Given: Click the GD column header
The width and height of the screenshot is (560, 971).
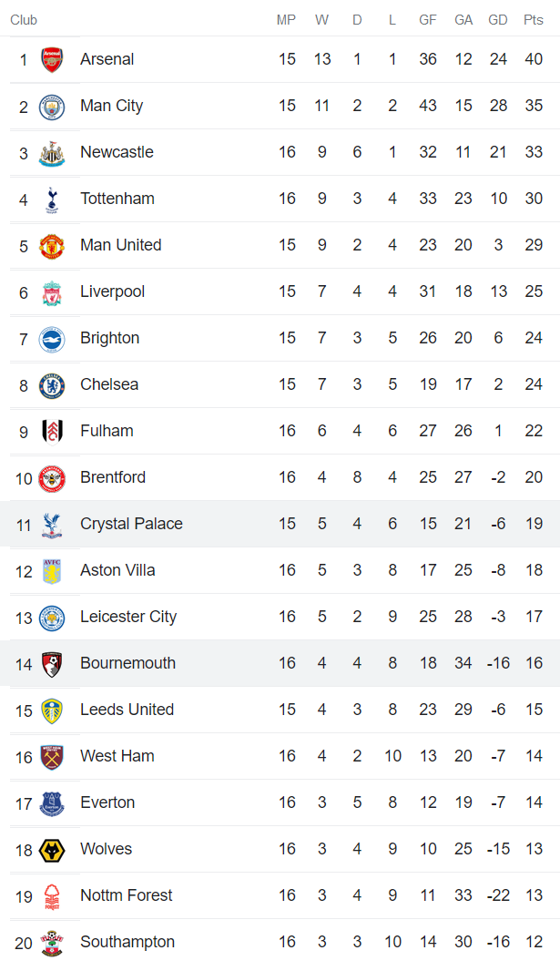Looking at the screenshot, I should pyautogui.click(x=498, y=20).
